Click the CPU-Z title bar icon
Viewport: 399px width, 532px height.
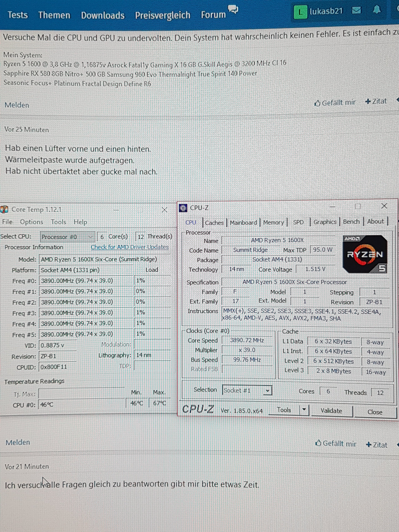pyautogui.click(x=183, y=208)
